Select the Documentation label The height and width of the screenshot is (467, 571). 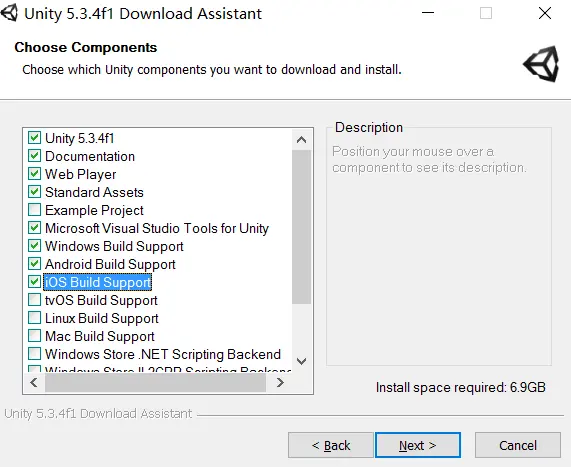[x=90, y=156]
